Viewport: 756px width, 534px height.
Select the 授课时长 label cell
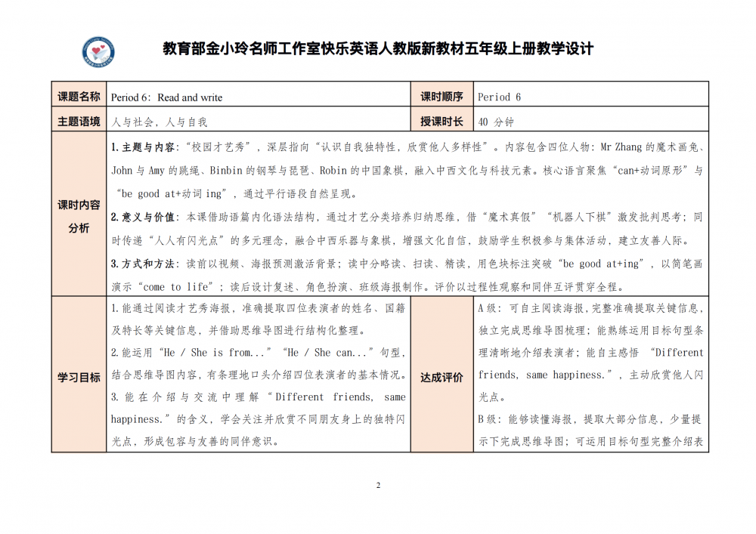coord(442,119)
